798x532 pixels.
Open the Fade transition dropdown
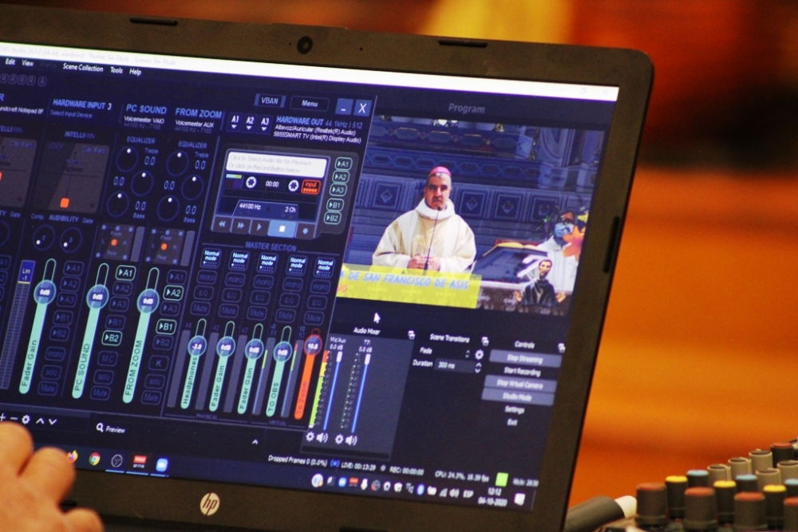point(443,352)
